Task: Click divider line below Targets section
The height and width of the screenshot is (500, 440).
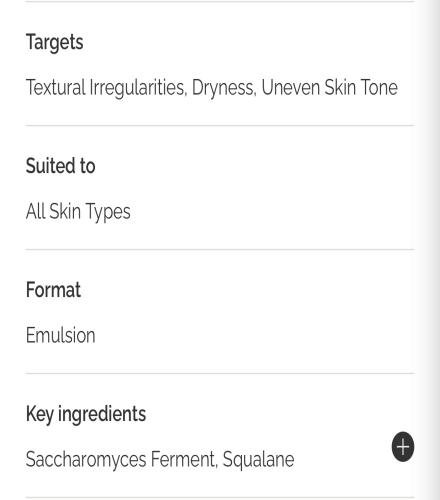Action: [220, 126]
